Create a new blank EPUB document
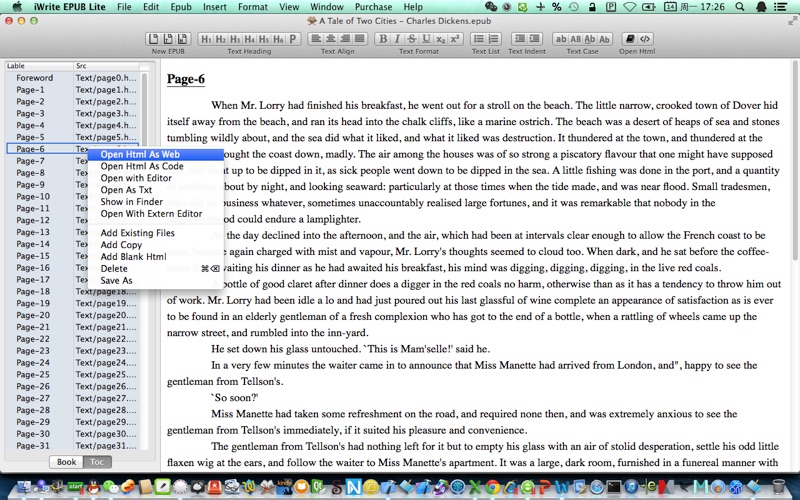The width and height of the screenshot is (800, 500). [153, 39]
